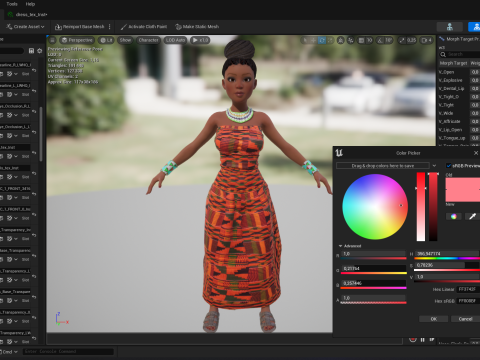Open the Create Asset dropdown
The image size is (480, 360).
click(26, 27)
